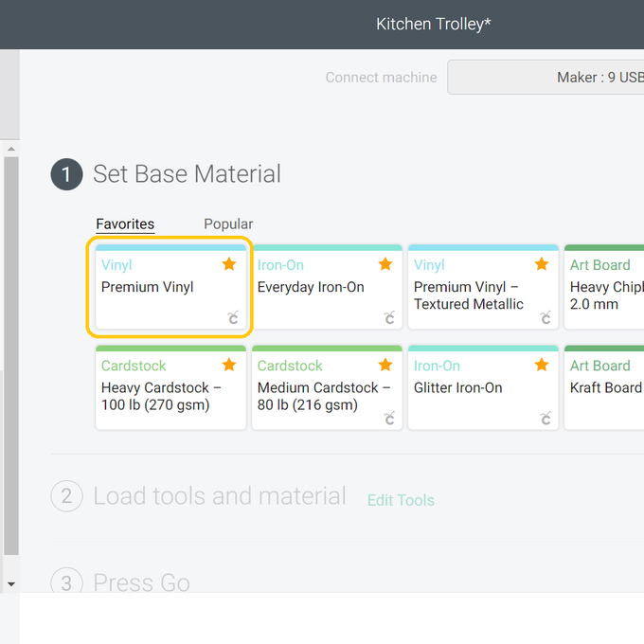The image size is (644, 644).
Task: Click the Cricut icon on Glitter Iron-On card
Action: pyautogui.click(x=546, y=418)
